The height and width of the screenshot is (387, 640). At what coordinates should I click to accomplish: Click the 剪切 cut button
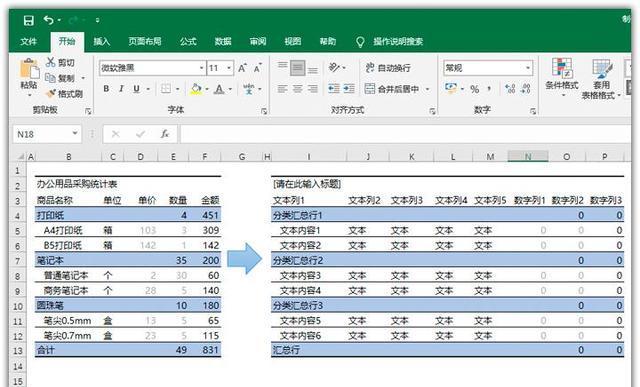pyautogui.click(x=60, y=62)
